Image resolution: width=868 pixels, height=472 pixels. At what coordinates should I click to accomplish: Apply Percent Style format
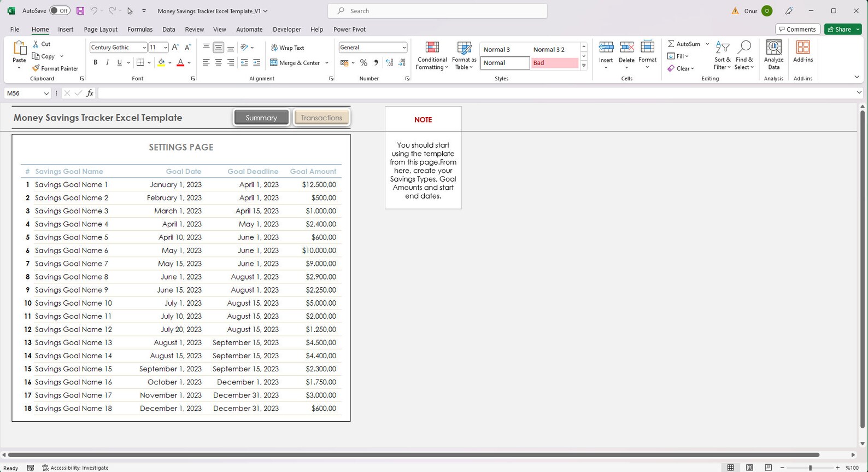[x=363, y=63]
